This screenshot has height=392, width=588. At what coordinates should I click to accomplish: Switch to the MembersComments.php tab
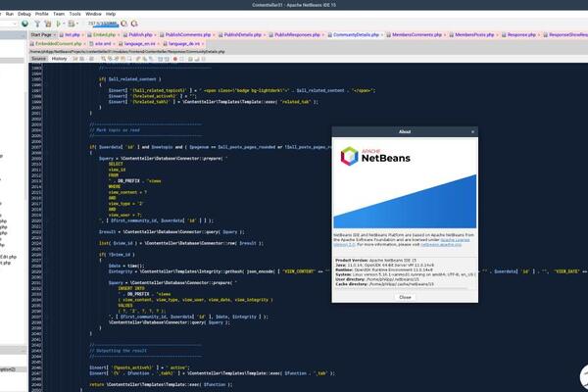(418, 35)
